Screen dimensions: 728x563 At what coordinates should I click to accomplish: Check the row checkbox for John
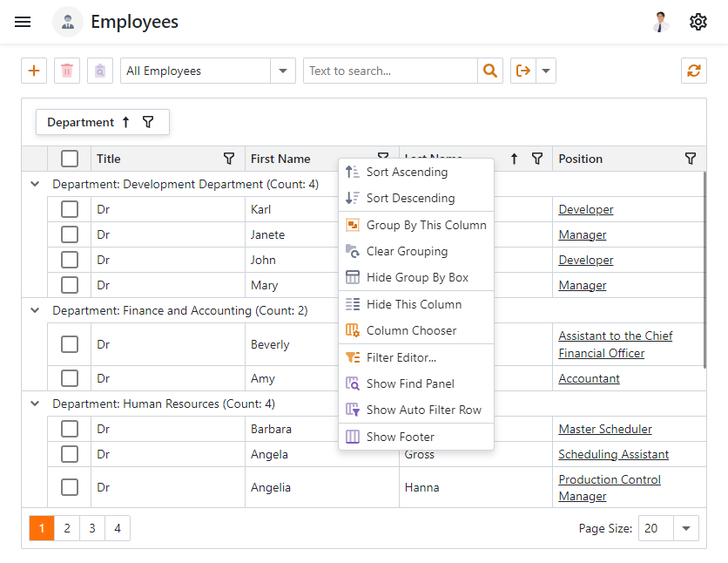point(70,260)
